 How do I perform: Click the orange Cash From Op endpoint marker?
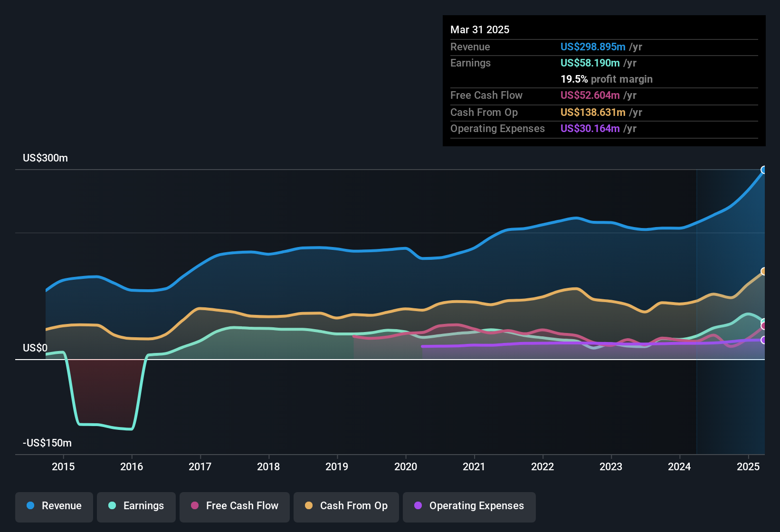click(x=764, y=271)
